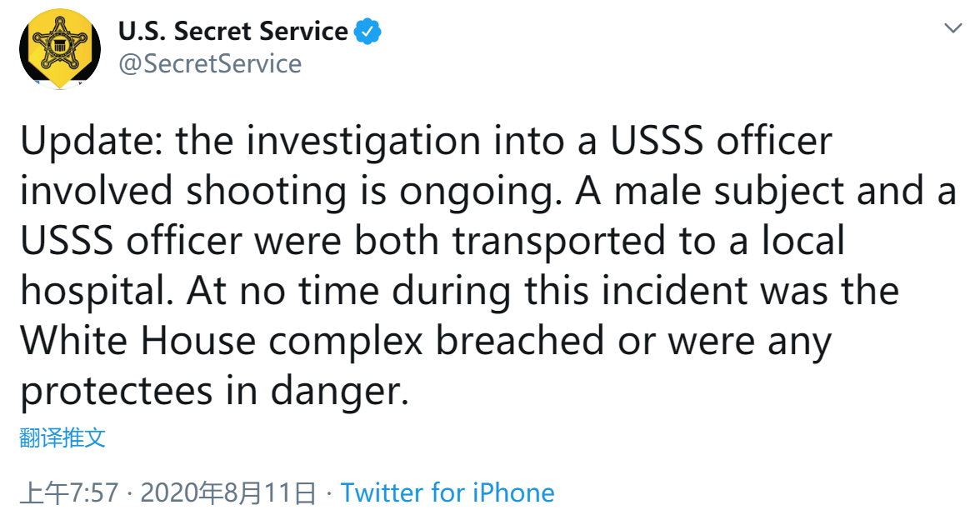Open the U.S. Secret Service display name
Screen dimensions: 980x525
pyautogui.click(x=233, y=32)
